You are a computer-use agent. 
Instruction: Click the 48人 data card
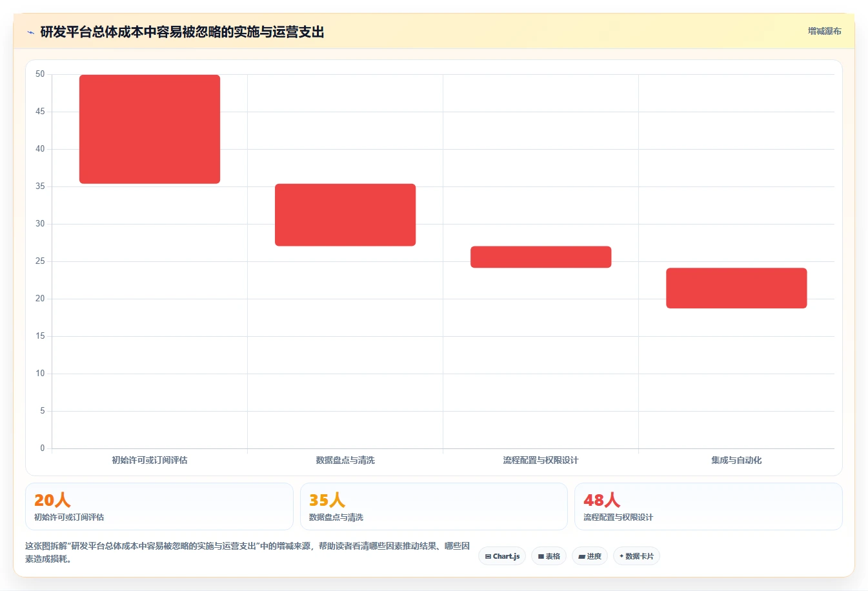[x=709, y=506]
